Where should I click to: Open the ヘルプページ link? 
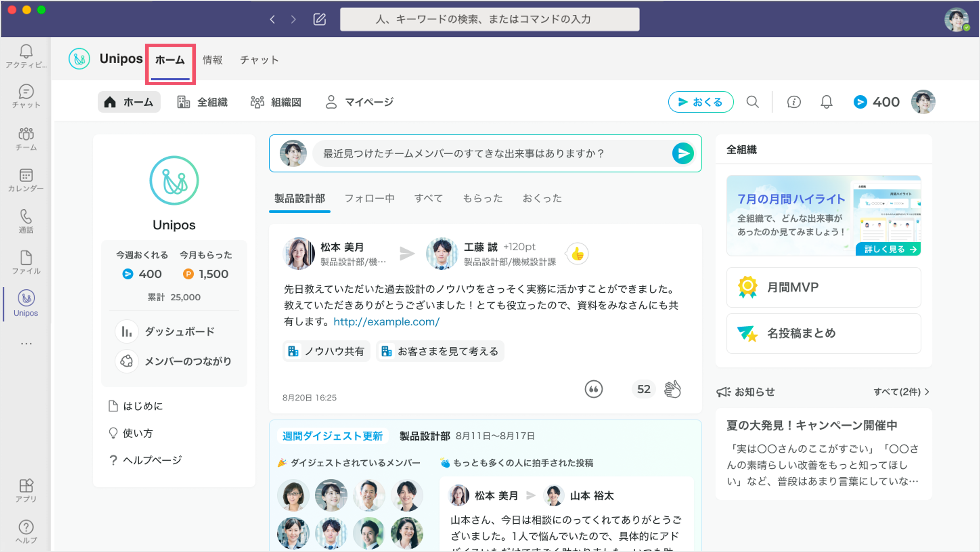(145, 460)
